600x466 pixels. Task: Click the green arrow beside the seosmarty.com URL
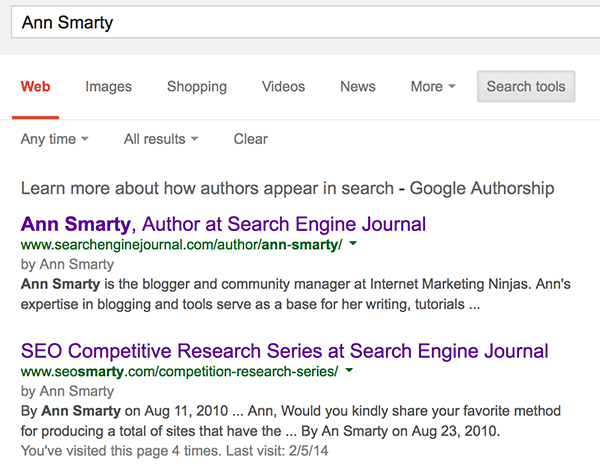[349, 372]
